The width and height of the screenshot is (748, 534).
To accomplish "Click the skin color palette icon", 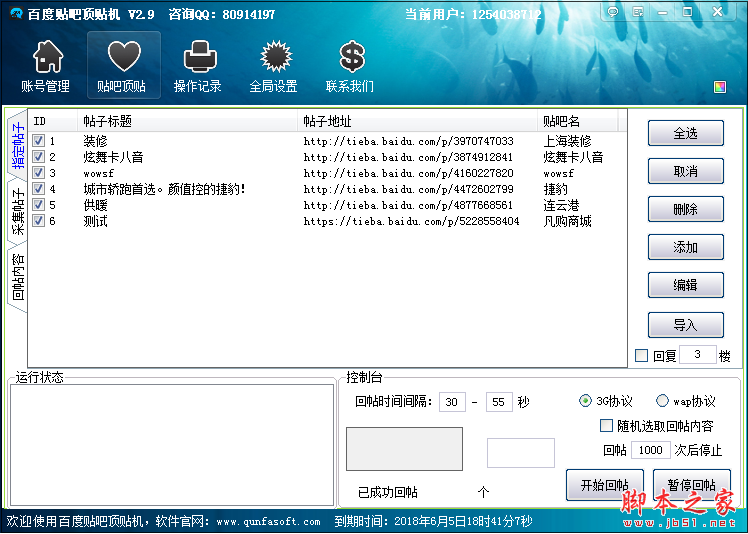I will (x=719, y=86).
